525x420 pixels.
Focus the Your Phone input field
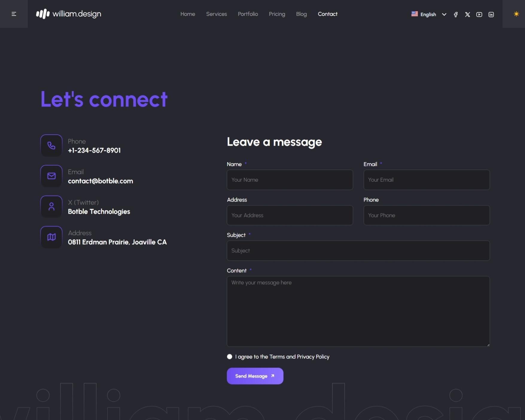tap(427, 215)
